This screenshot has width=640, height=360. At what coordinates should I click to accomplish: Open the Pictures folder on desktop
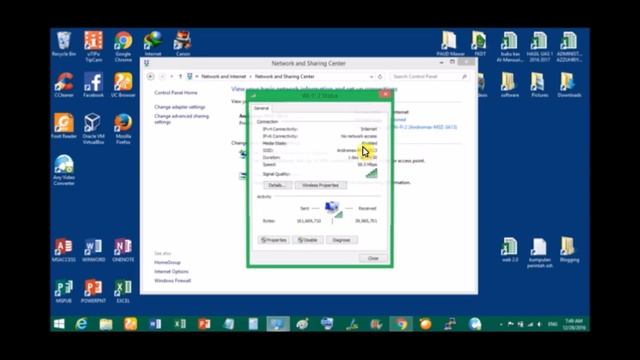tap(540, 85)
